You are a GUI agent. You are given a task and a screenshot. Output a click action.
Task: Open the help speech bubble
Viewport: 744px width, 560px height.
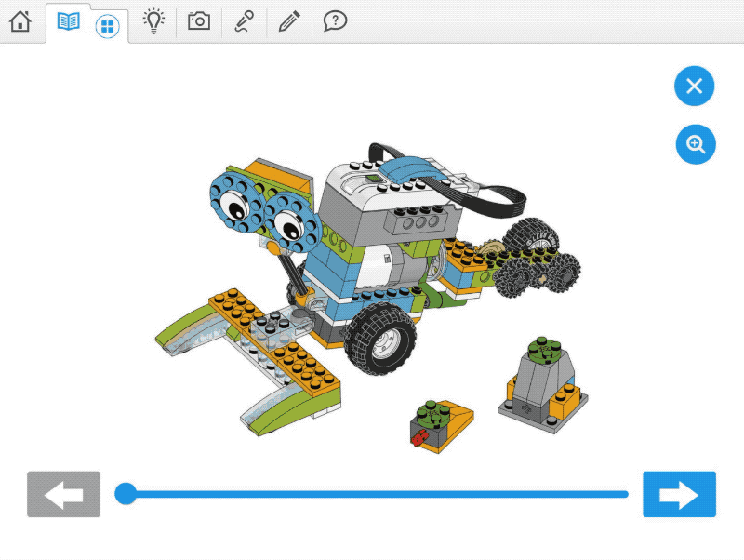pos(335,21)
